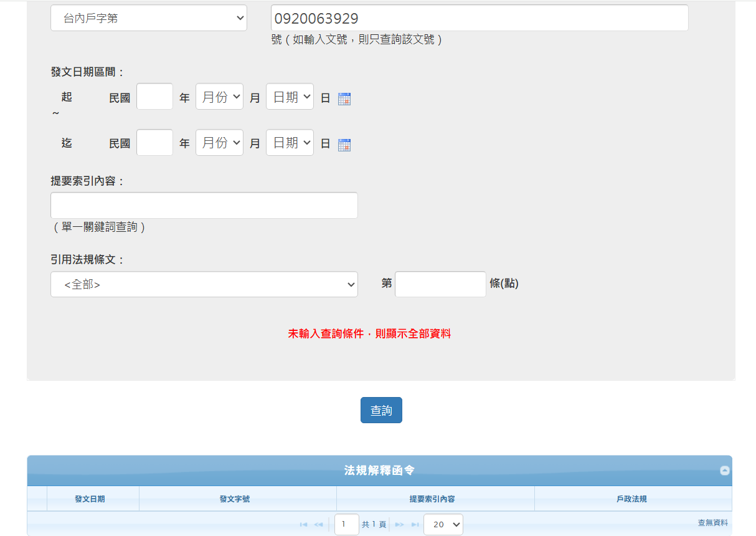Choose end day from 日期 dropdown
The image size is (756, 536).
(x=290, y=143)
